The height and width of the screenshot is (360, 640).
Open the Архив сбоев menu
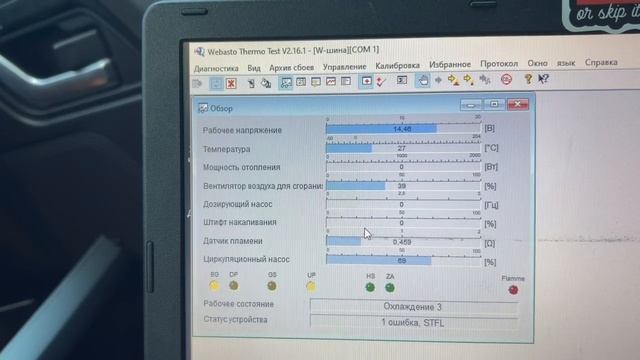click(x=291, y=67)
